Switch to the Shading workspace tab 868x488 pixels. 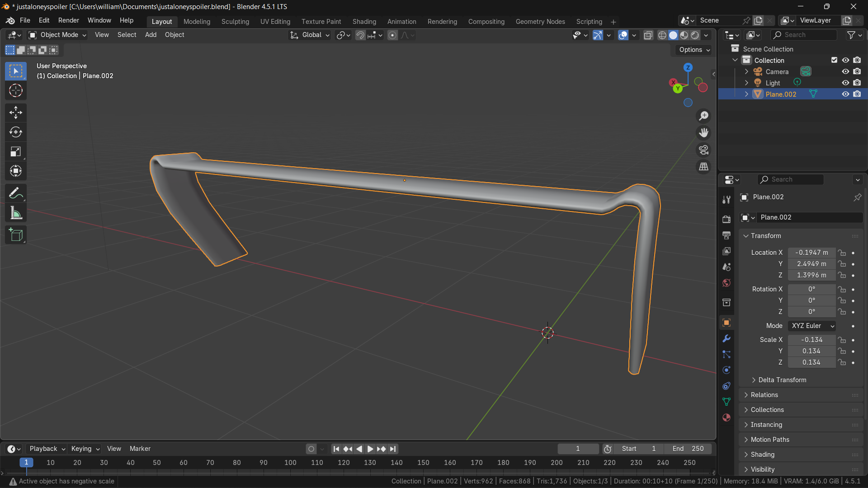coord(364,22)
